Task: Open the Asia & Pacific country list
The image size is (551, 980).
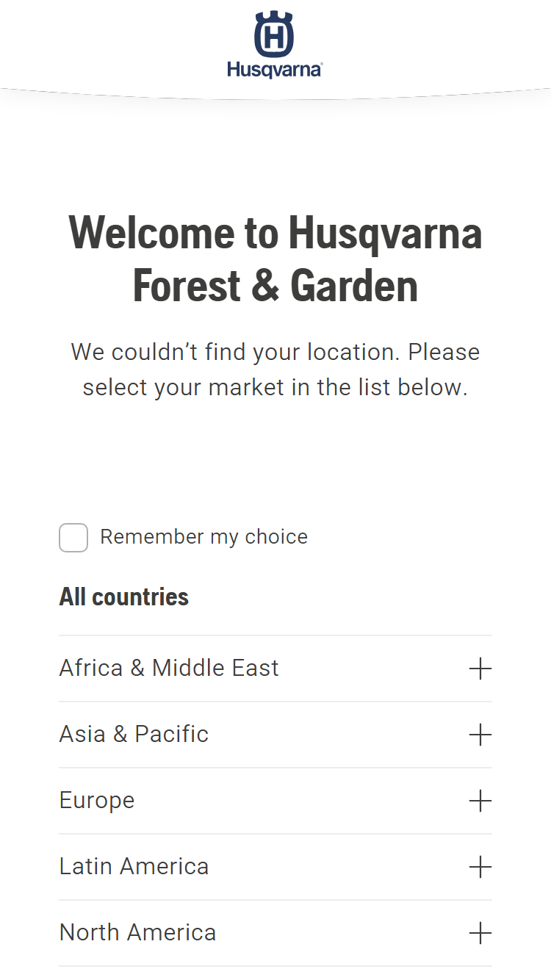Action: (x=275, y=735)
